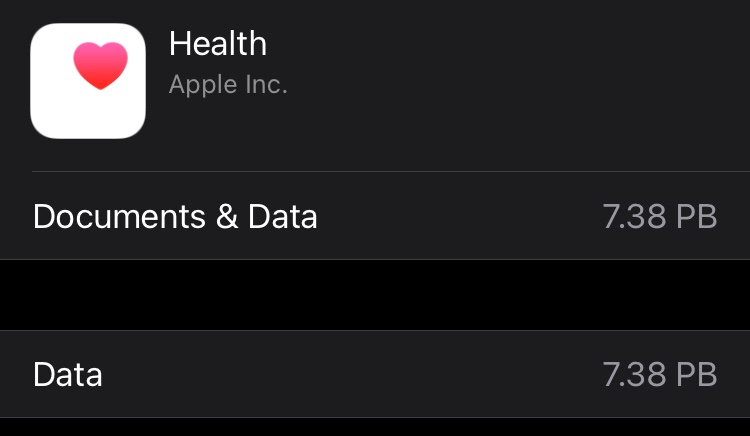
Task: Click empty middle of Documents & Data row
Action: (459, 216)
